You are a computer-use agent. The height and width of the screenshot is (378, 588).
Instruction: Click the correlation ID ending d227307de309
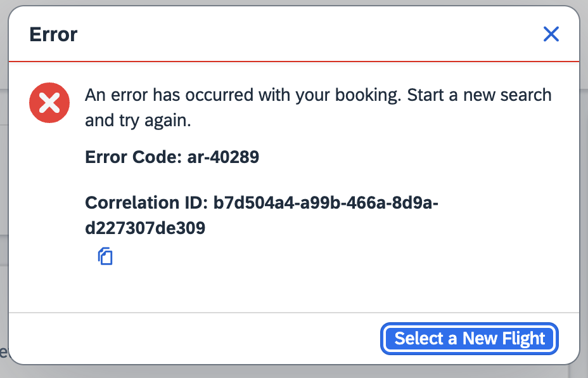(x=145, y=228)
